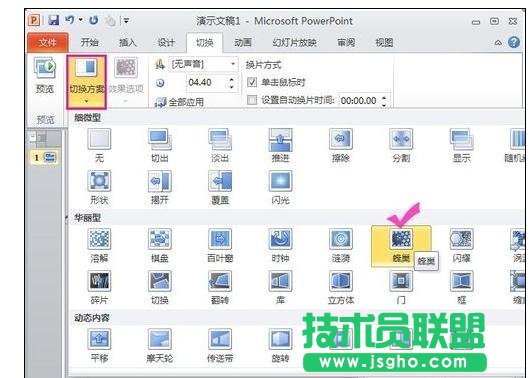
Task: Choose the 淡出 (Fade) transition
Action: click(220, 145)
